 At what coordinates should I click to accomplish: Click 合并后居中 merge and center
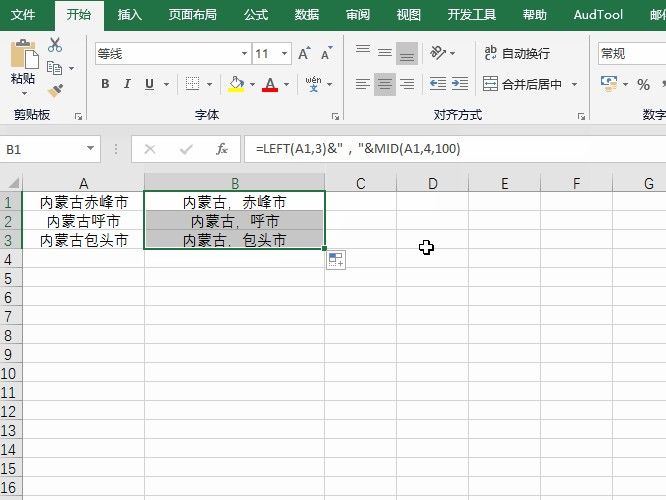pyautogui.click(x=522, y=84)
